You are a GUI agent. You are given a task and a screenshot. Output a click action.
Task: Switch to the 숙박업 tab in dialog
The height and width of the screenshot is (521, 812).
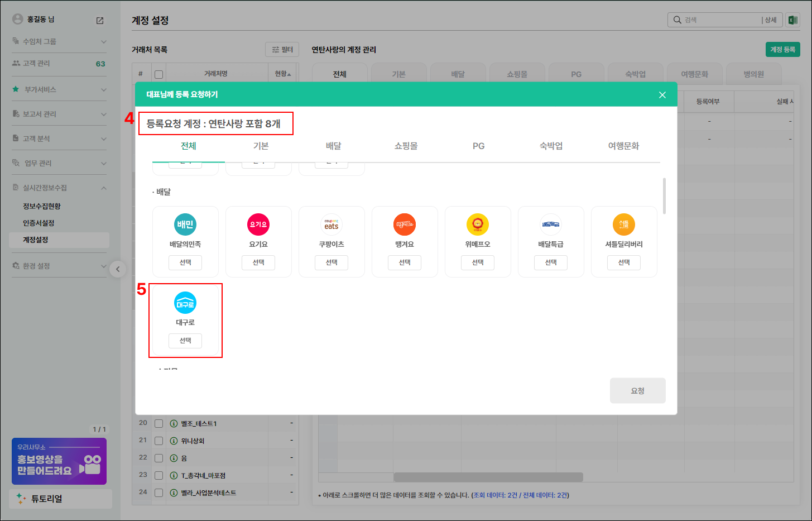pos(551,146)
